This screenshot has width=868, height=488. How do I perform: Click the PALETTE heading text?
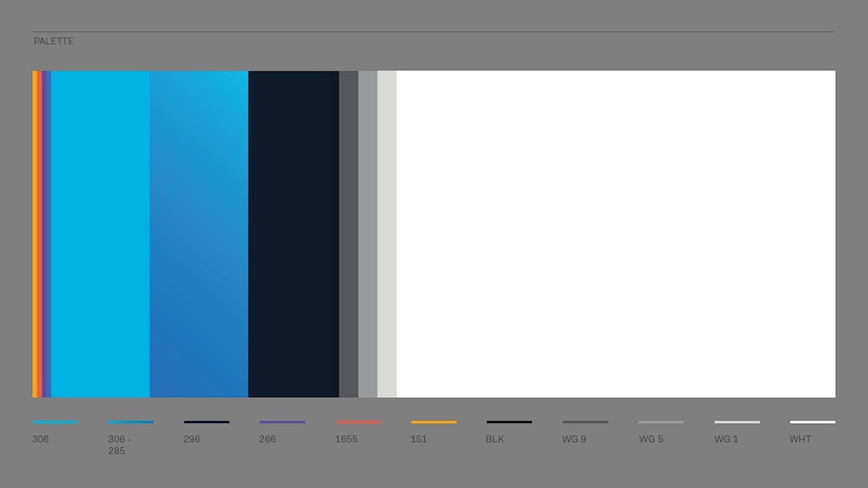(x=53, y=42)
